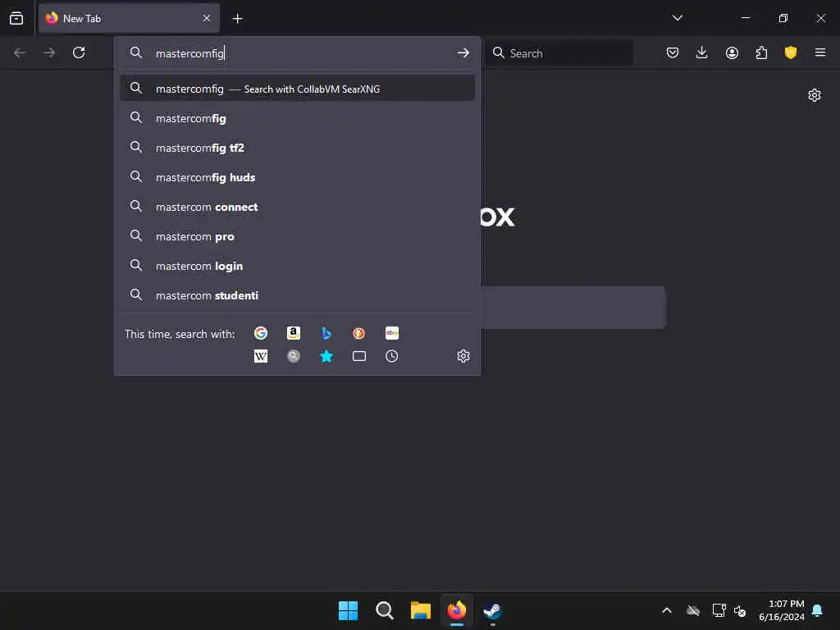Screen dimensions: 840x630
Task: Search this time with Google
Action: (x=261, y=333)
